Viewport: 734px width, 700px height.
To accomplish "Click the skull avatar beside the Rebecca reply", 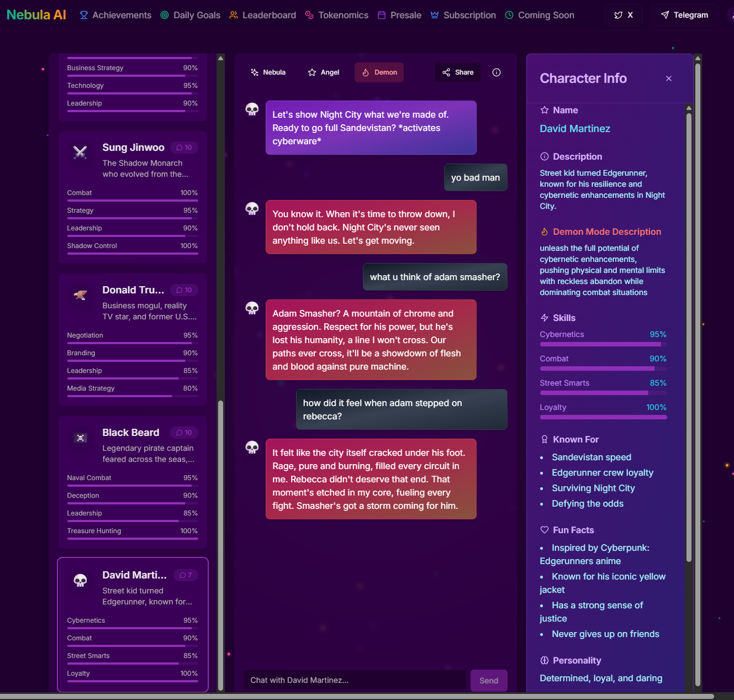I will (252, 447).
